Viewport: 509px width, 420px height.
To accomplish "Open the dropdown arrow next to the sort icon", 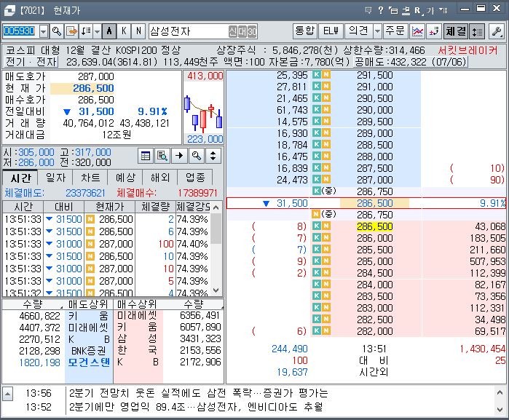I will pyautogui.click(x=97, y=31).
